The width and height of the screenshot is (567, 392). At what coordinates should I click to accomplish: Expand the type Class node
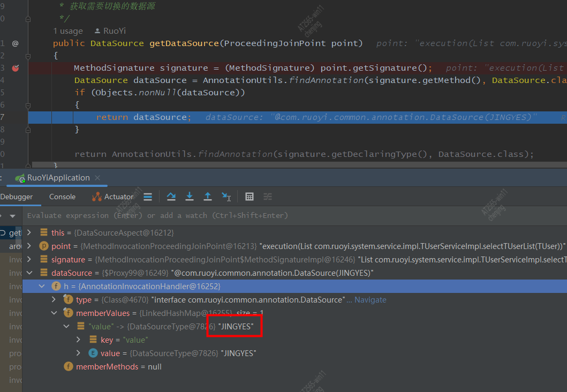[x=54, y=299]
